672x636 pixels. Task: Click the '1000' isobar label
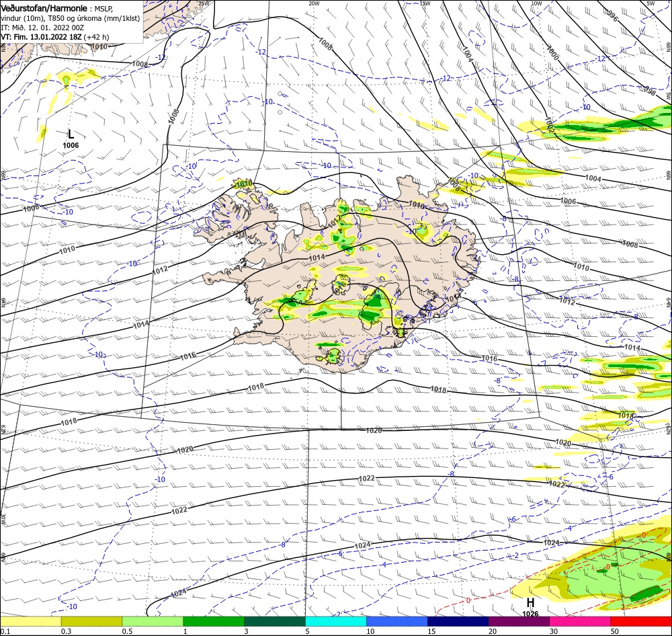[x=552, y=52]
